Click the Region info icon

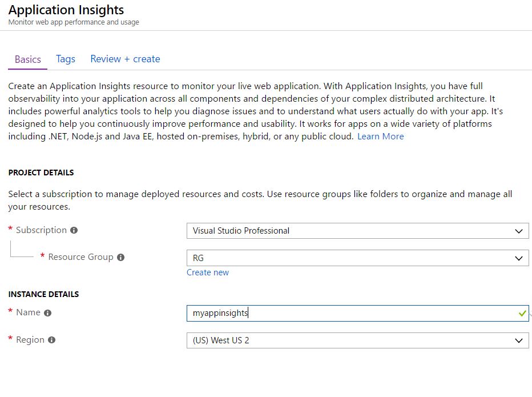tap(53, 340)
